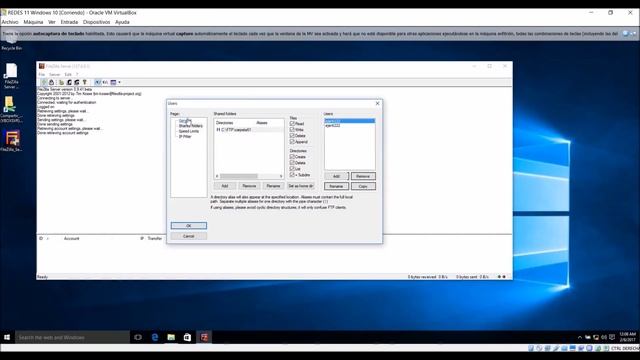Select General page in Users dialog tree
640x360 pixels.
coord(185,121)
